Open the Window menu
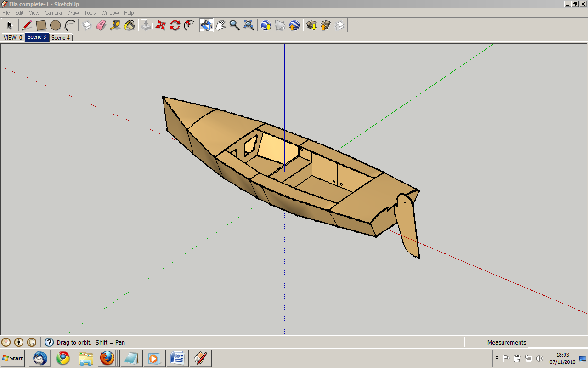 pyautogui.click(x=110, y=12)
